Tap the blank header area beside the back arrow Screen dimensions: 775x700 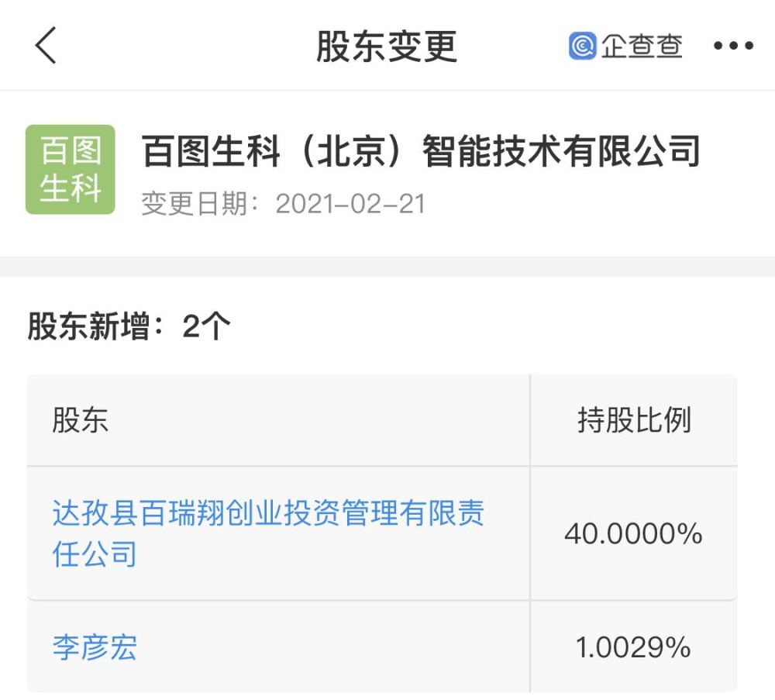point(178,47)
